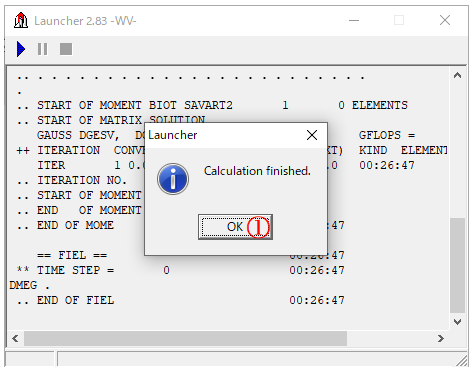Click the vertical scrollbar thumb in log
473x367 pixels.
click(x=457, y=265)
